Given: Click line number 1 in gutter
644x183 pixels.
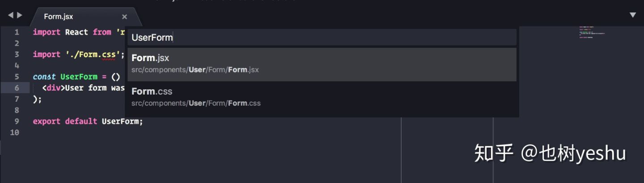Looking at the screenshot, I should pos(17,32).
